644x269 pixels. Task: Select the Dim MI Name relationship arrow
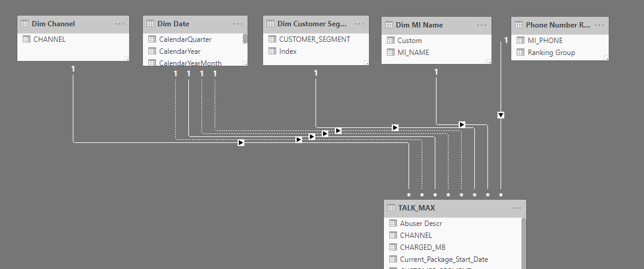pyautogui.click(x=462, y=124)
